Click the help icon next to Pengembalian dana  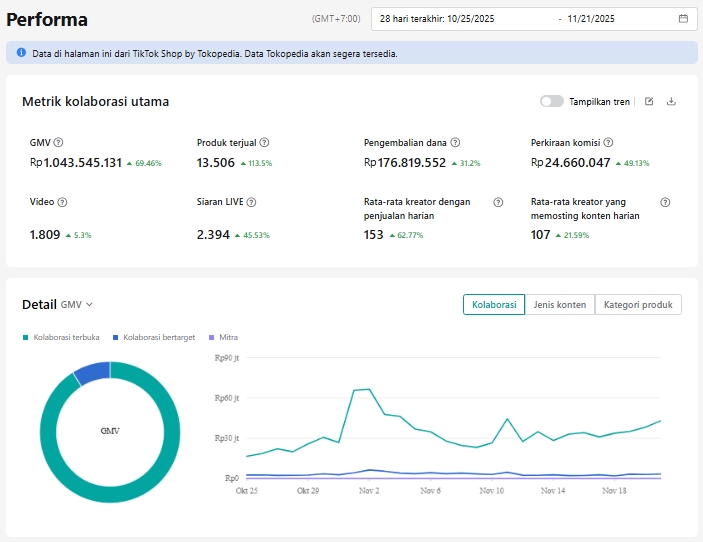454,143
